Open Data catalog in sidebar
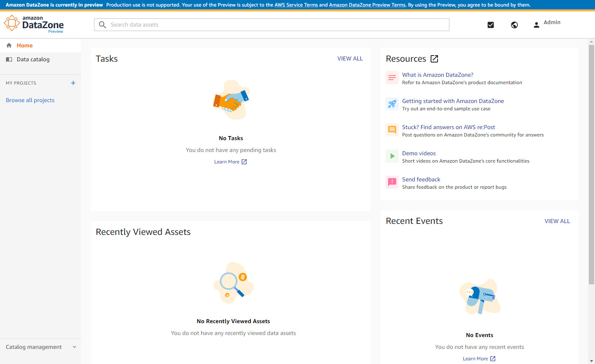The image size is (595, 364). click(40, 59)
